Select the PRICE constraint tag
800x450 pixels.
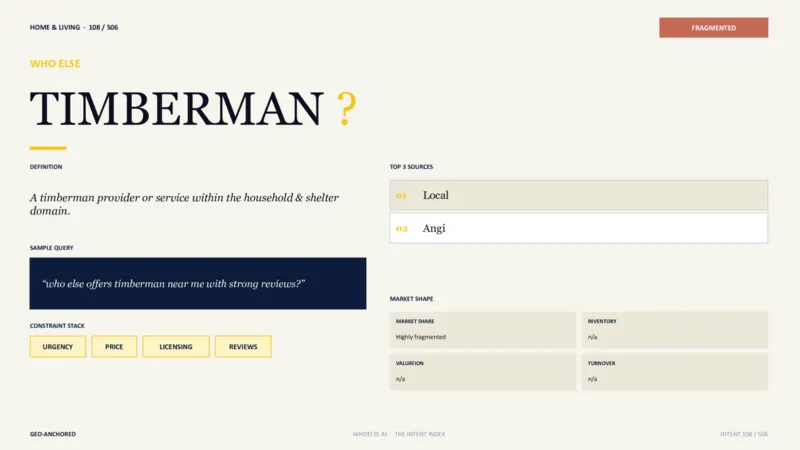114,346
